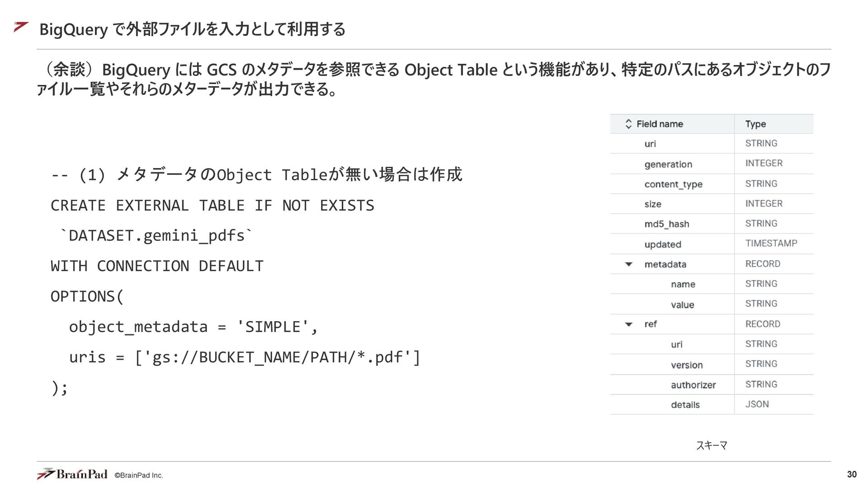Click RECORD type of metadata row

click(x=763, y=264)
